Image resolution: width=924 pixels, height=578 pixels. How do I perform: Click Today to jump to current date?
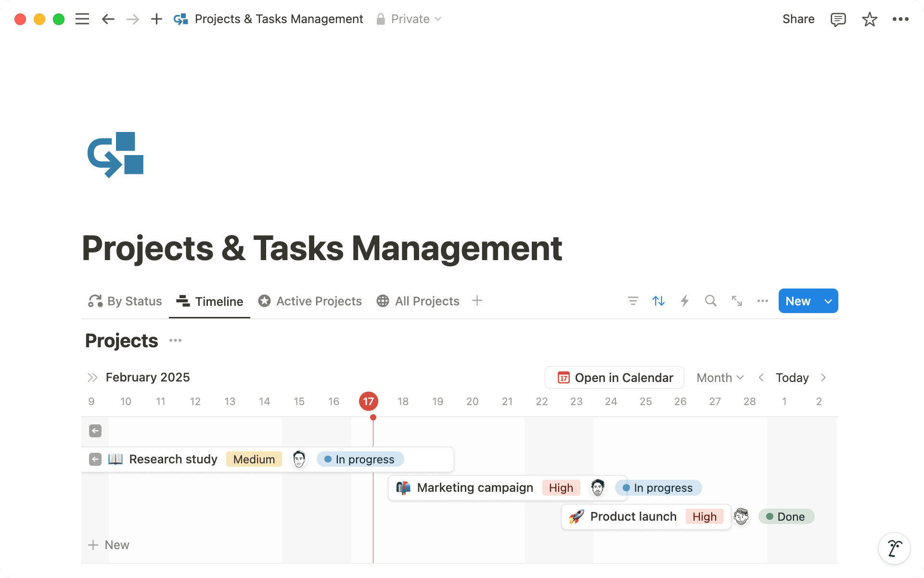792,378
